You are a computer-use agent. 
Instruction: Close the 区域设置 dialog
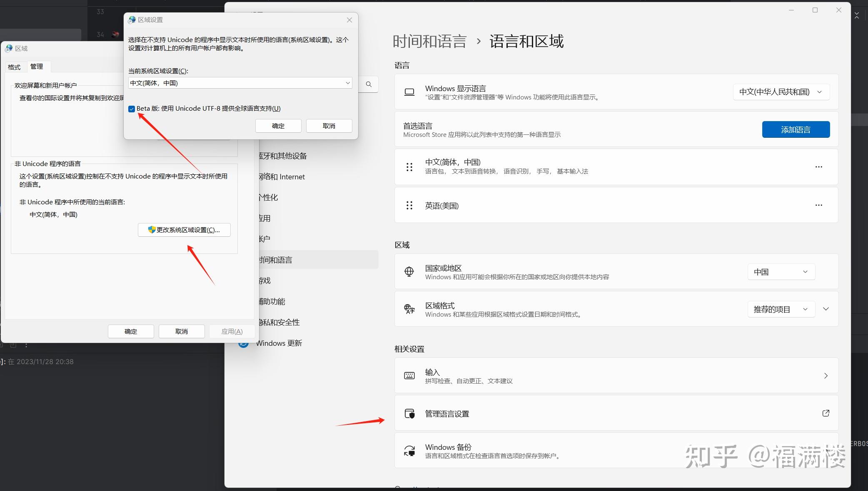click(349, 20)
